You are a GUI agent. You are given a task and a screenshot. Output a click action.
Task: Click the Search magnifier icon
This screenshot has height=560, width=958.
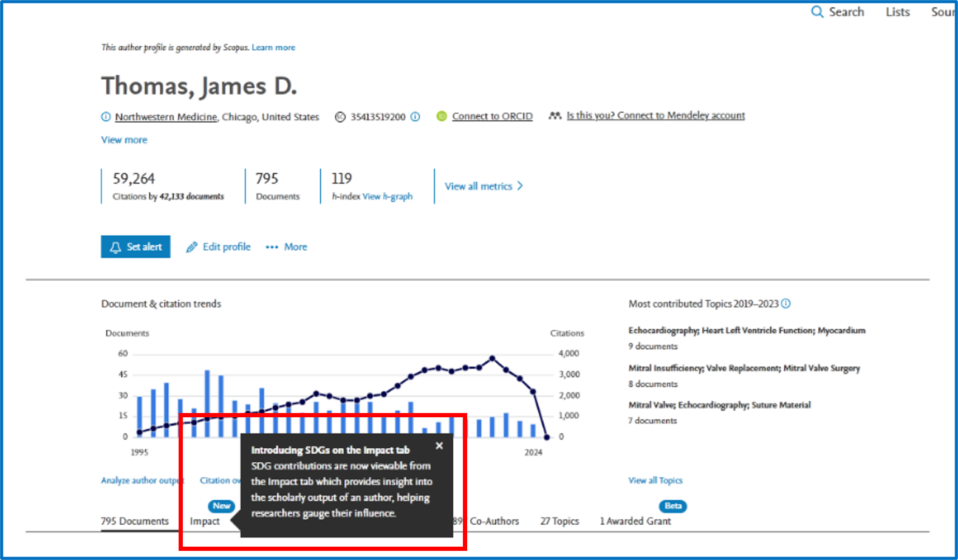point(817,12)
